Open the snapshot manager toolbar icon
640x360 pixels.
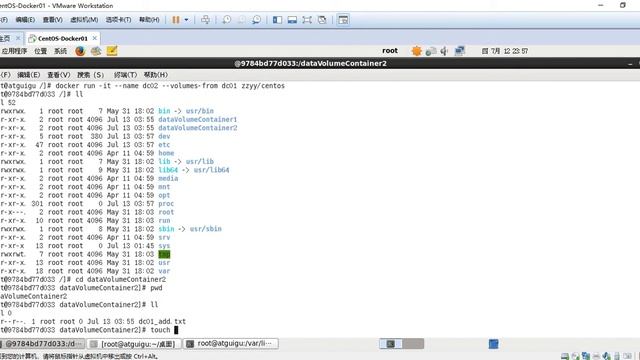[x=256, y=20]
